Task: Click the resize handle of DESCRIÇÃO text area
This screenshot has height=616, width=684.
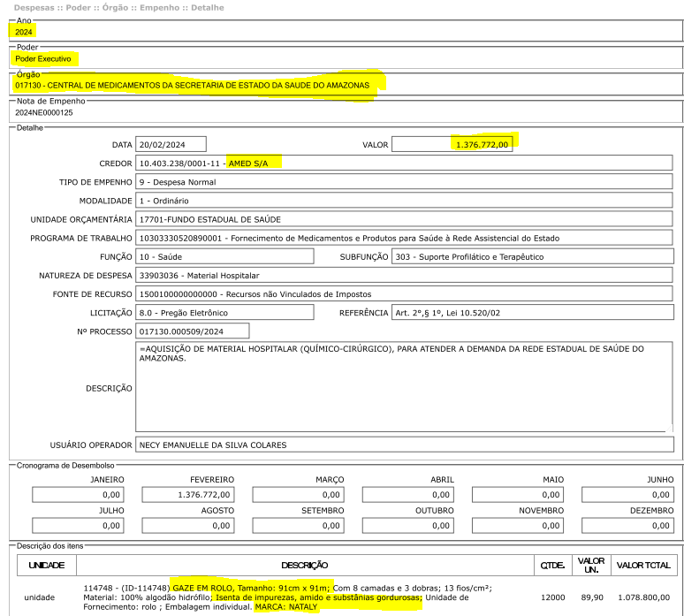Action: click(x=669, y=429)
